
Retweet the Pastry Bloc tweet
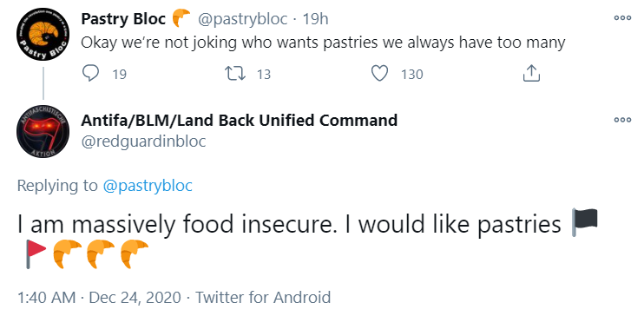[x=235, y=74]
